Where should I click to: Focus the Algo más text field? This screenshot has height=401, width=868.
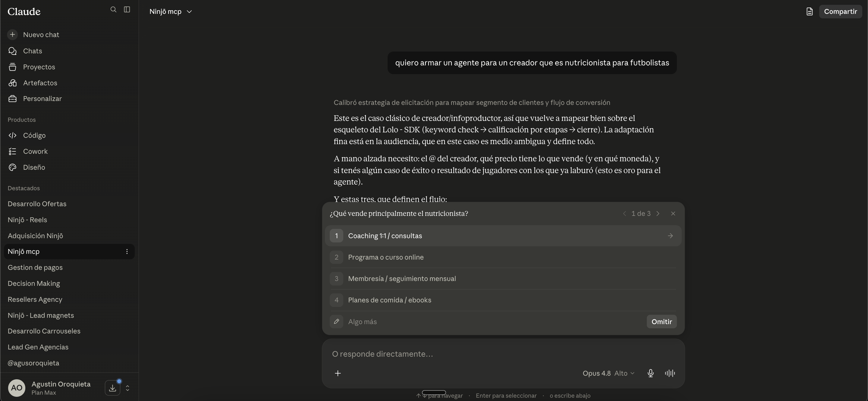click(495, 321)
